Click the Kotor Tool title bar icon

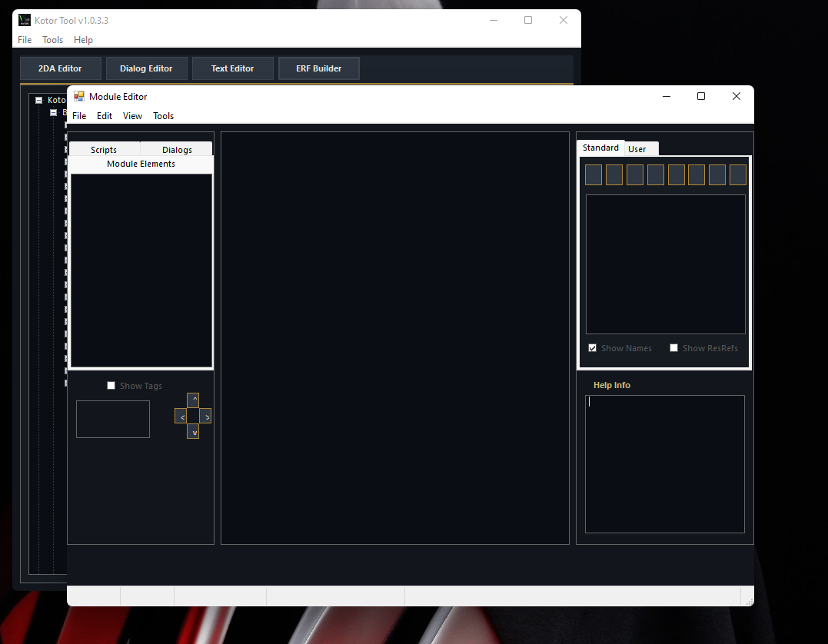tap(25, 20)
